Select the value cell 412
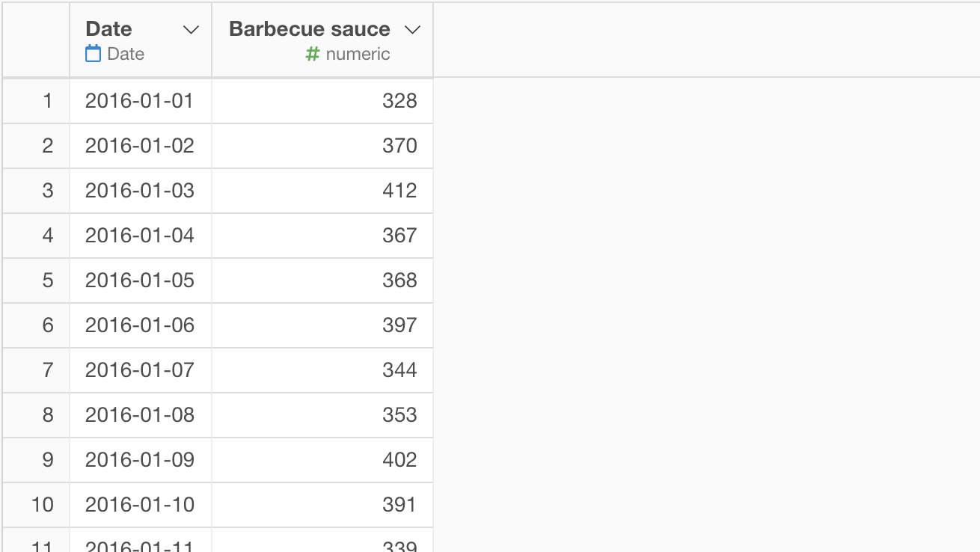980x552 pixels. (322, 191)
